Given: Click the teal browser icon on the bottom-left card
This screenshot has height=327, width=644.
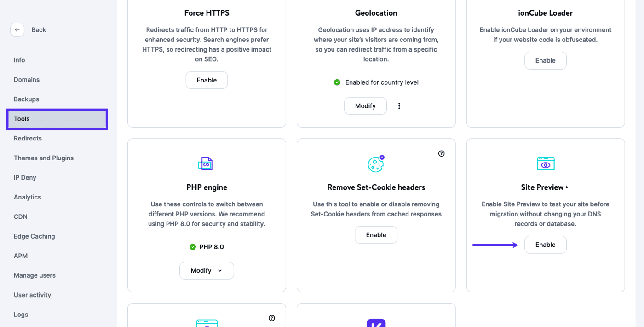Looking at the screenshot, I should coord(207,323).
